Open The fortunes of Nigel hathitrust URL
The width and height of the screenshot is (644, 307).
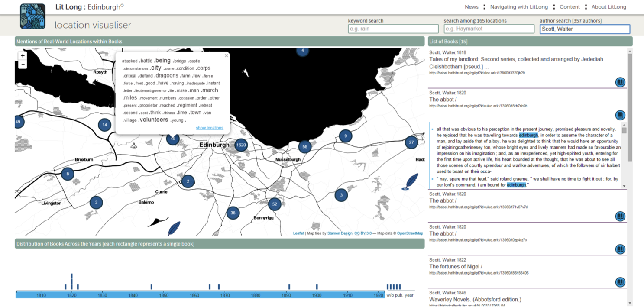[479, 273]
